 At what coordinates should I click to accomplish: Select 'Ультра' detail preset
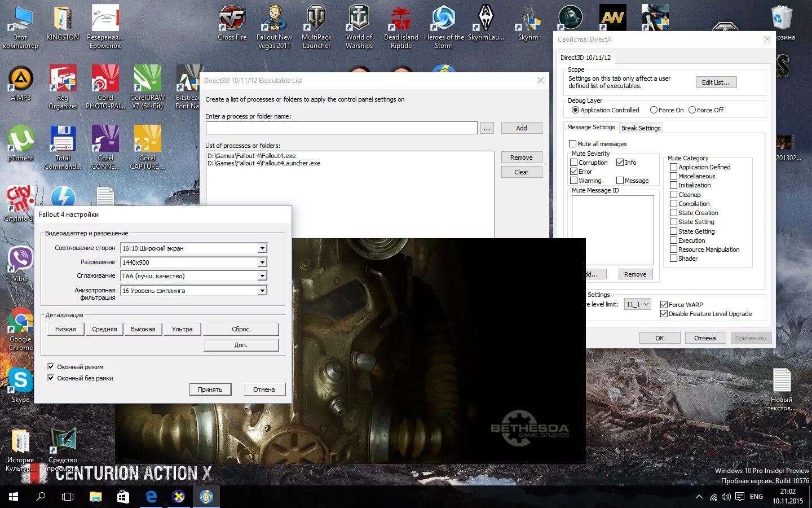click(x=182, y=329)
